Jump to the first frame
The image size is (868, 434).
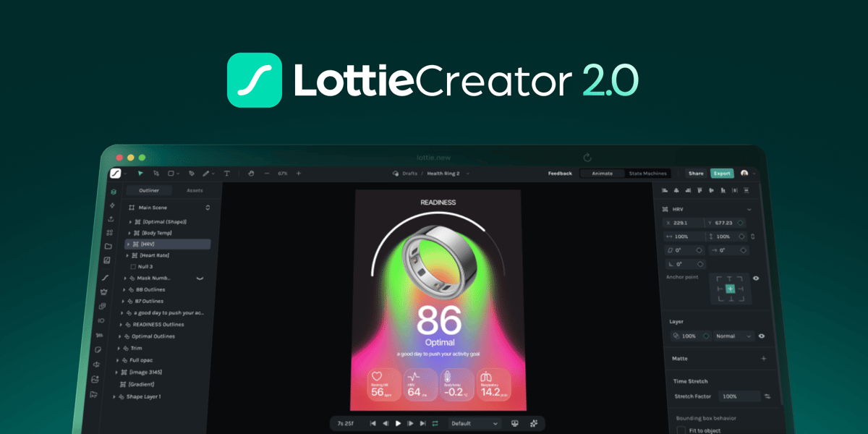click(x=373, y=423)
